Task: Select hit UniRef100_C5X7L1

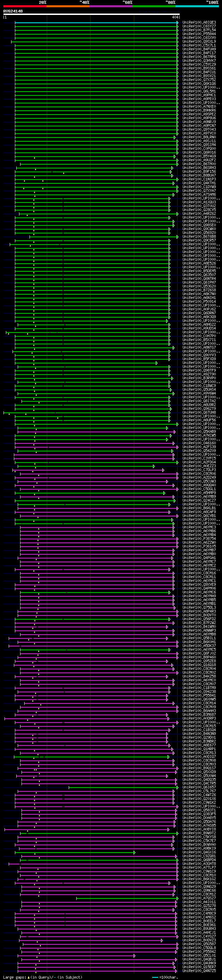Action: [x=199, y=45]
